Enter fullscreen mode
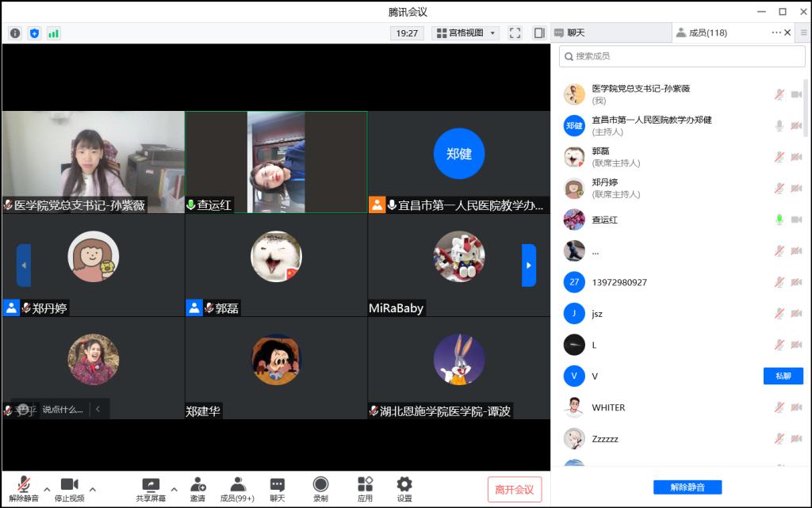Viewport: 812px width, 508px height. point(515,33)
